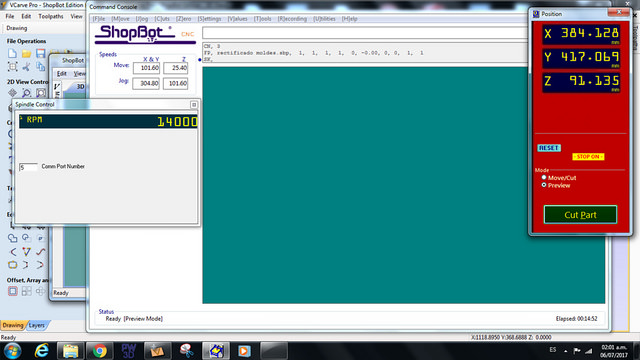Click the command entry box in console
This screenshot has height=360, width=640.
point(365,33)
